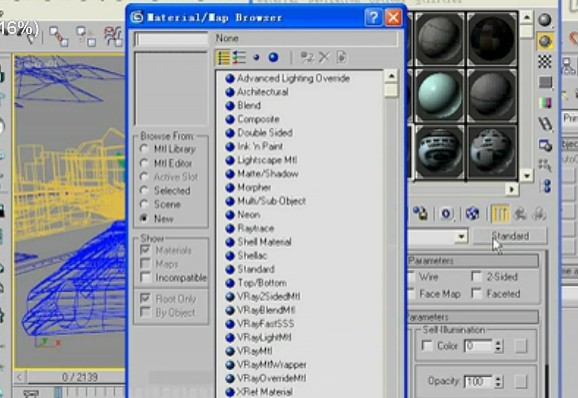
Task: Select patterned blue sample sphere slot
Action: pos(439,153)
